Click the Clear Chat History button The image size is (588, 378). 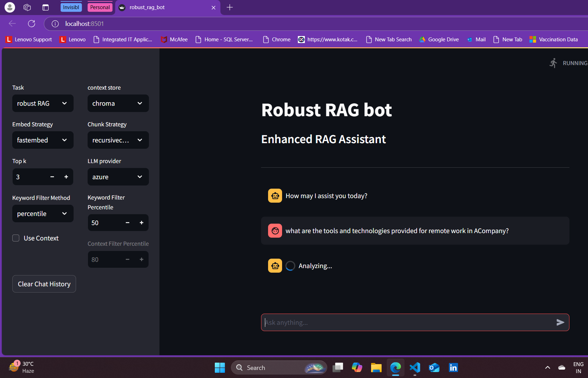pos(44,284)
